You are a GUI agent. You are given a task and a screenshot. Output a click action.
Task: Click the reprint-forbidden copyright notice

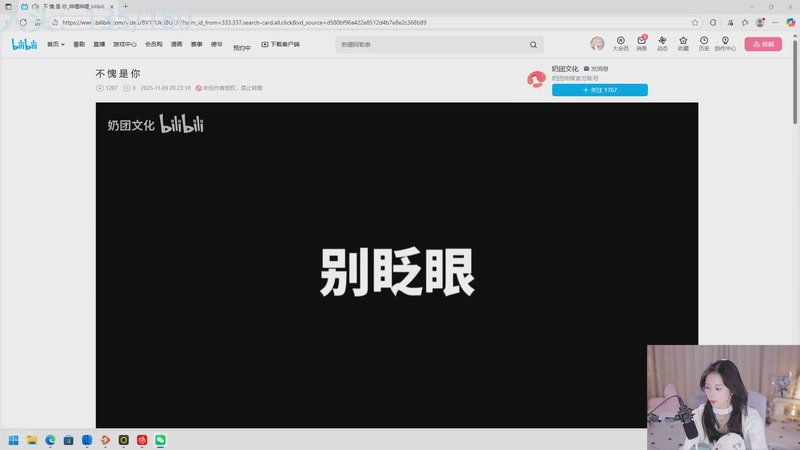click(229, 88)
